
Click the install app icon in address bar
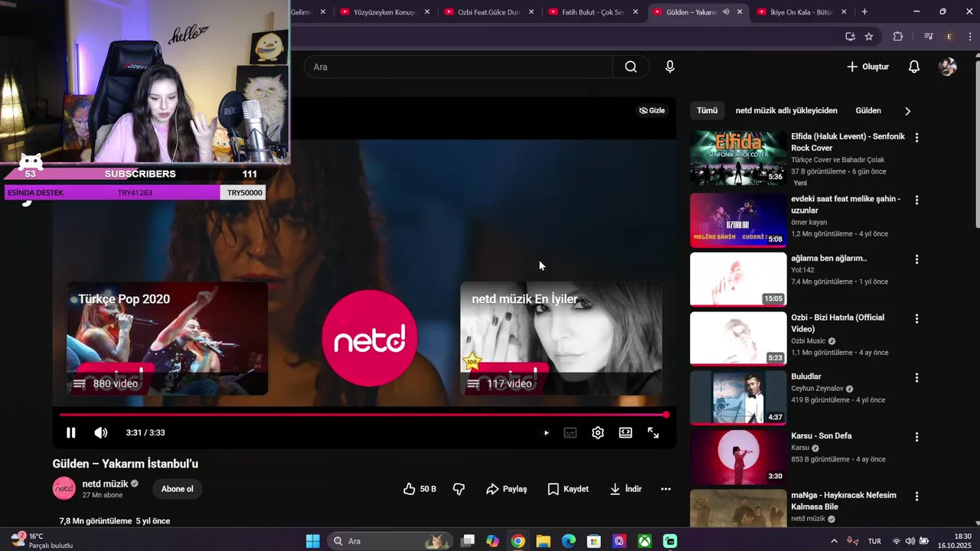tap(850, 36)
